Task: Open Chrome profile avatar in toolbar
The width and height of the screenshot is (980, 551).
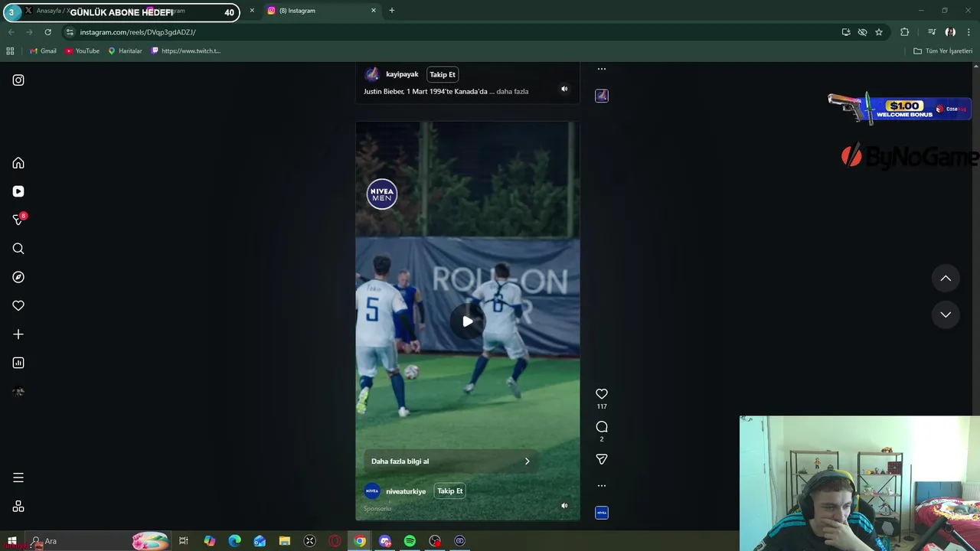Action: [x=950, y=32]
